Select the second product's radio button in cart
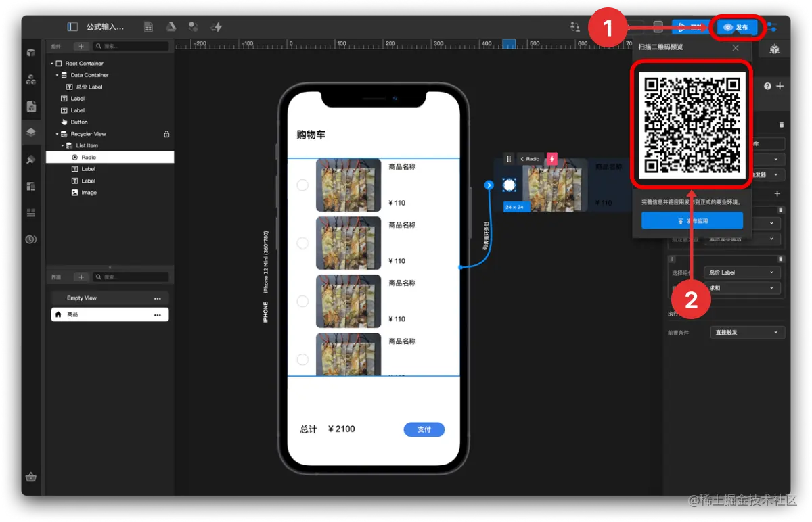The image size is (812, 522). click(302, 243)
